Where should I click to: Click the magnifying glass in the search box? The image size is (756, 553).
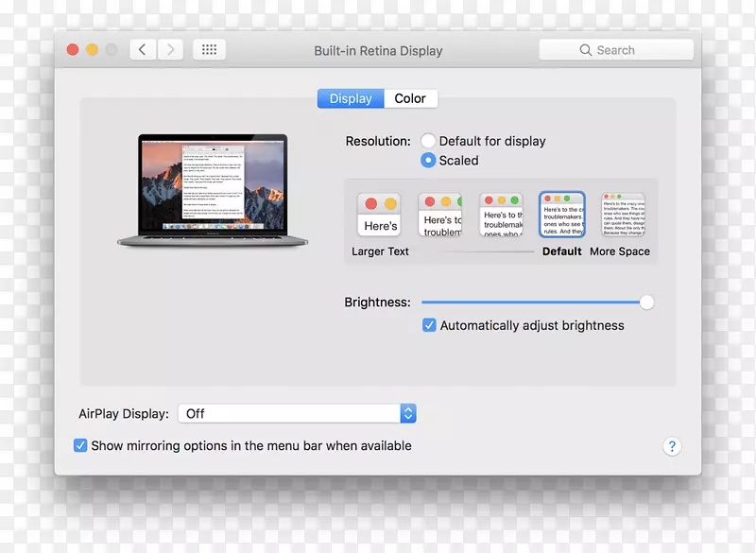tap(587, 50)
